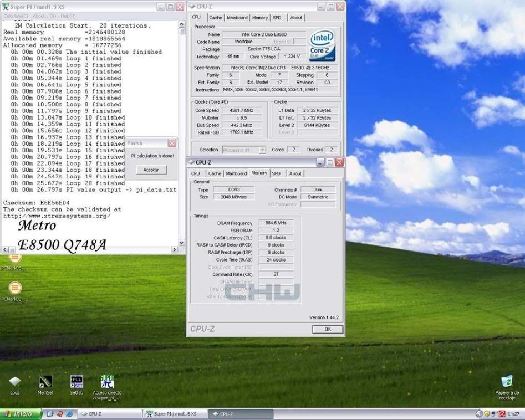Click the Super PI horizontal scrollbar left arrow
The height and width of the screenshot is (420, 525).
[5, 250]
